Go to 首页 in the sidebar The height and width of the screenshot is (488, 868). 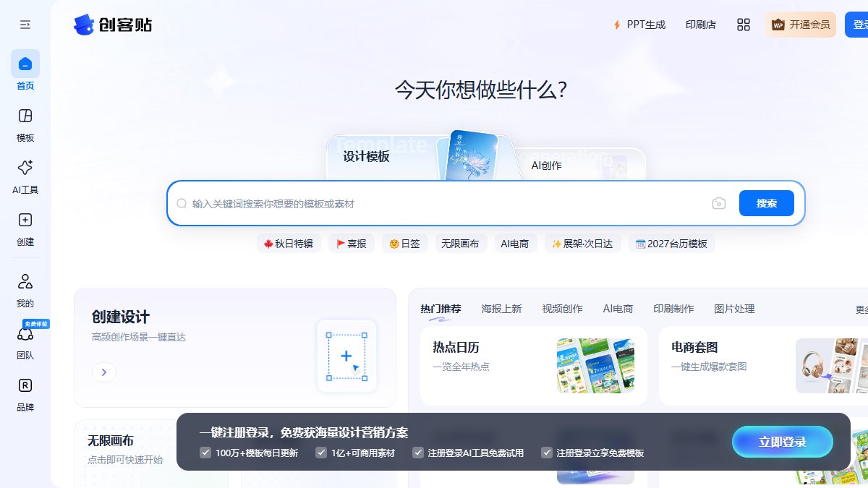point(25,71)
